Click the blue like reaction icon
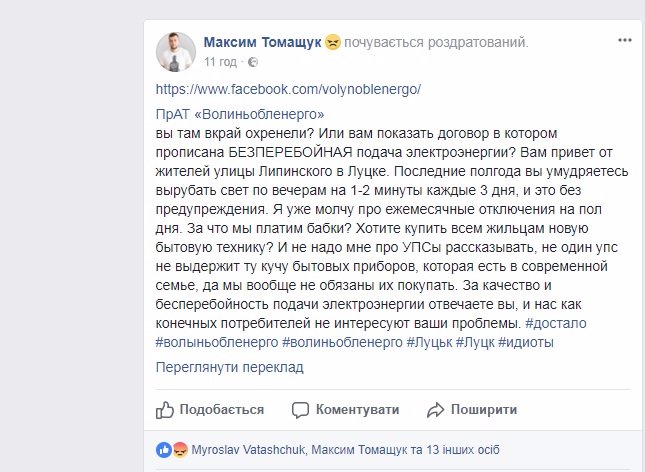Screen dimensions: 645x472 [x=164, y=450]
